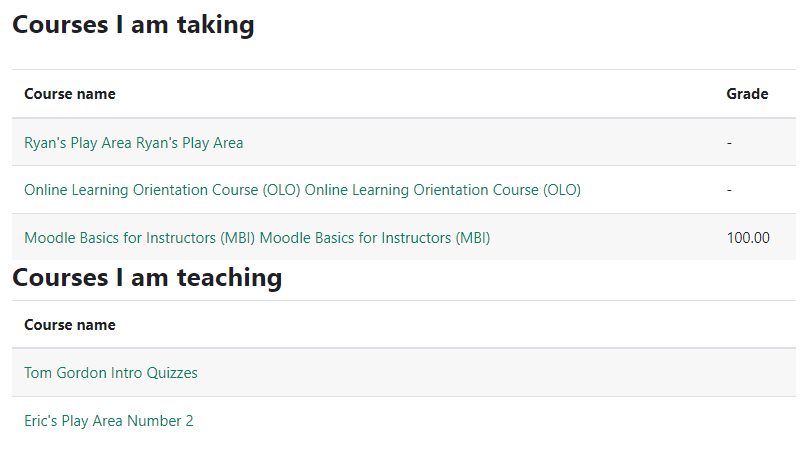Click the word "teaching" in the heading

click(x=229, y=278)
